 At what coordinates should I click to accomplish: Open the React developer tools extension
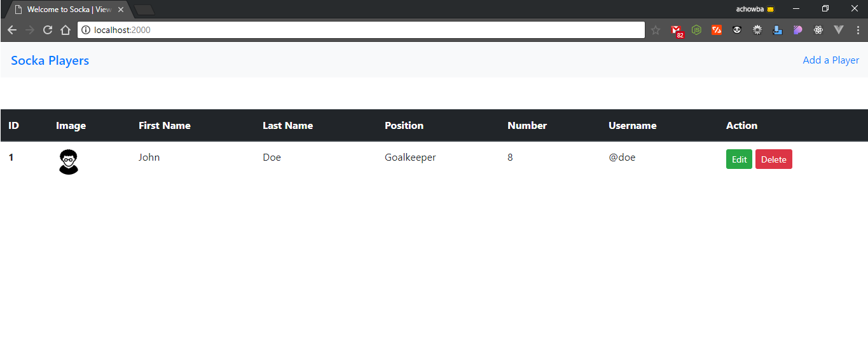[x=818, y=30]
